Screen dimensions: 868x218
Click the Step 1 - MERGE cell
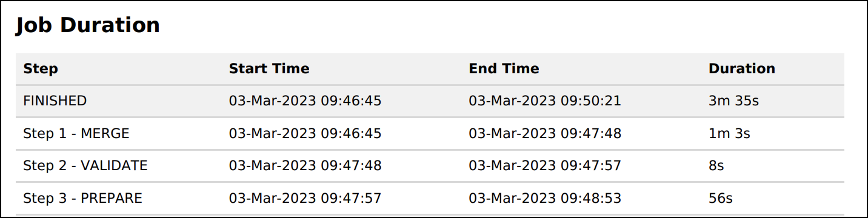coord(76,134)
